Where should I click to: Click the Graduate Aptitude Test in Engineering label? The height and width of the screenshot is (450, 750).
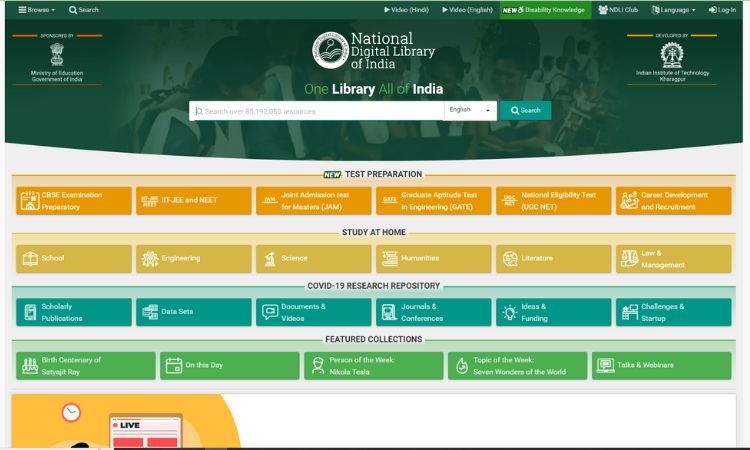click(x=439, y=201)
